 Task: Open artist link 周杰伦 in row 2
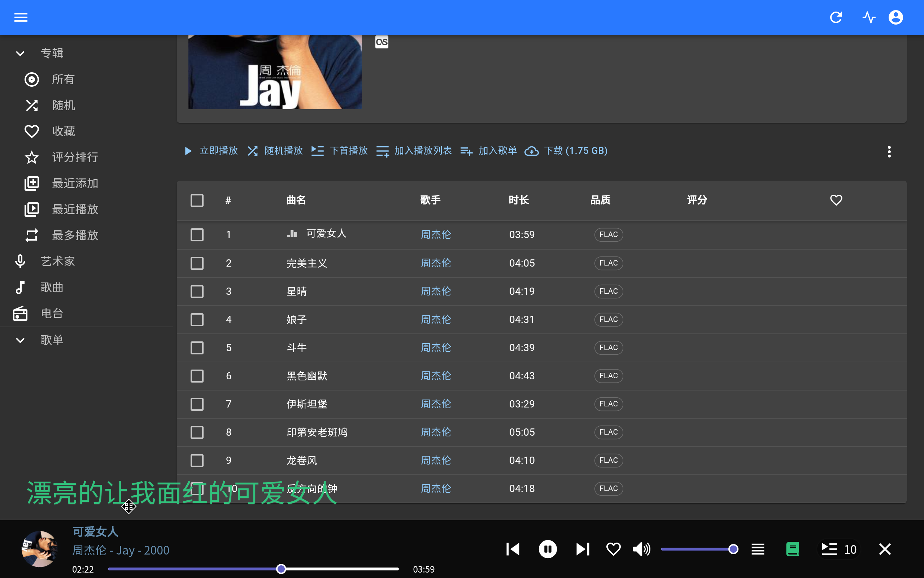pyautogui.click(x=436, y=263)
